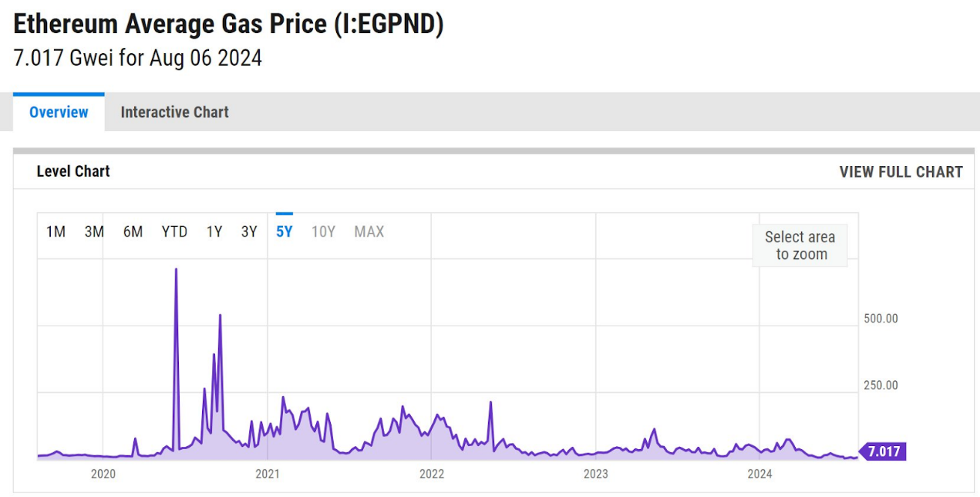Set chart range to 3Y
Viewport: 980px width, 497px height.
[x=248, y=232]
